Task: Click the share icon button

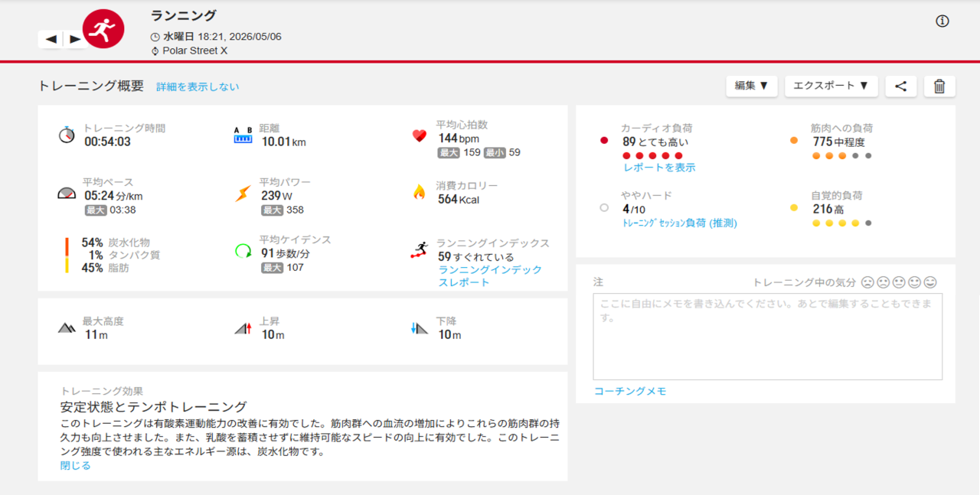Action: click(901, 86)
